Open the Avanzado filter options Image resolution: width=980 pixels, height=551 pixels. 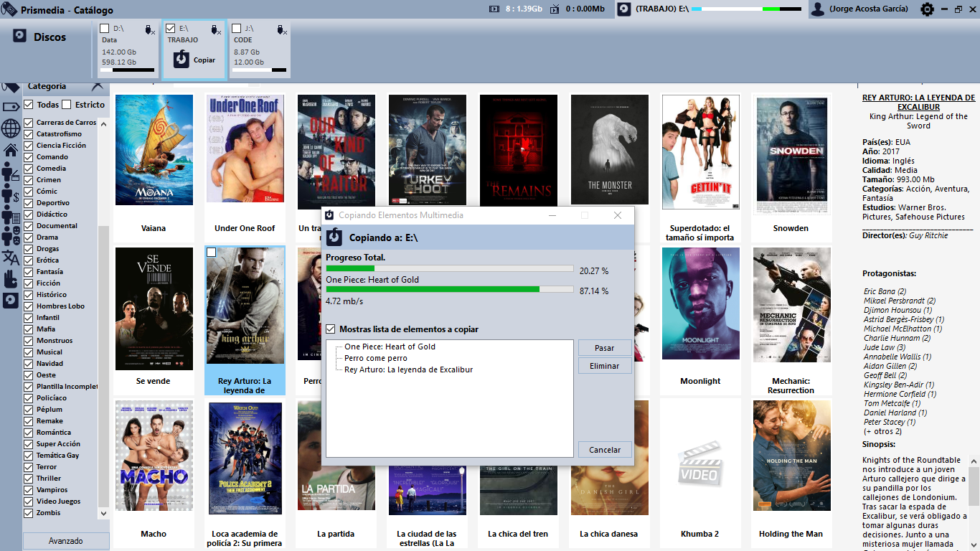pos(66,541)
